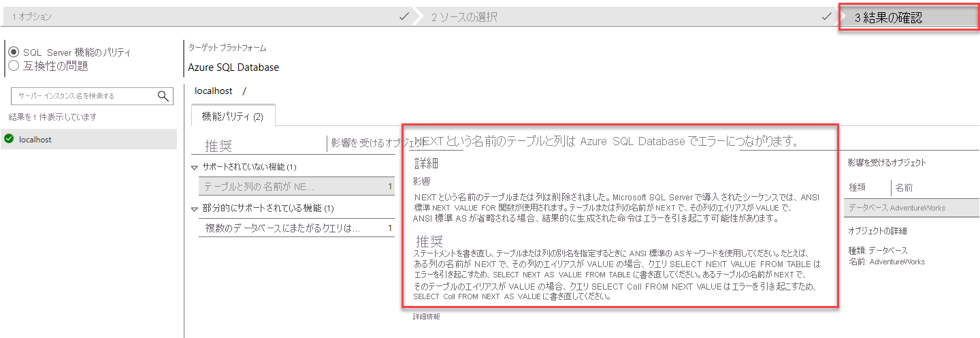
Task: Open the 機能パリティ (2) tab
Action: click(233, 117)
